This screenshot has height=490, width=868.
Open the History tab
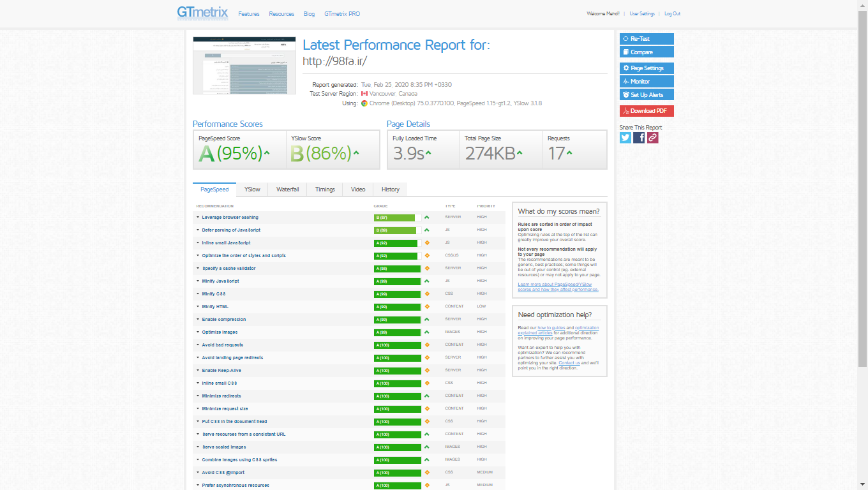coord(391,189)
